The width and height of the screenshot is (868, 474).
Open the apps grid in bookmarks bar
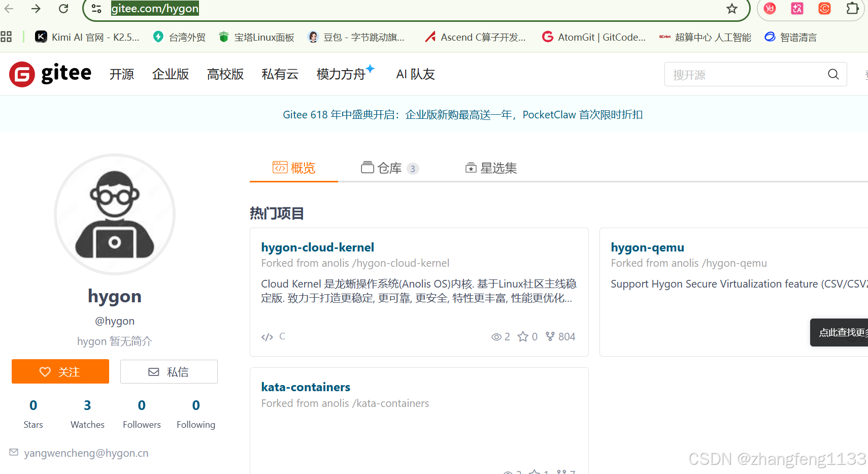(x=6, y=37)
